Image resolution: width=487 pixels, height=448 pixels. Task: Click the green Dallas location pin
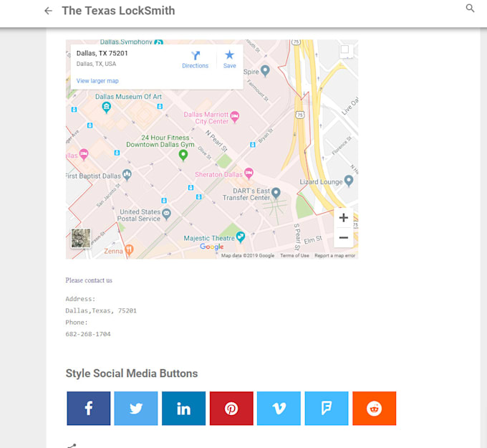click(x=183, y=155)
